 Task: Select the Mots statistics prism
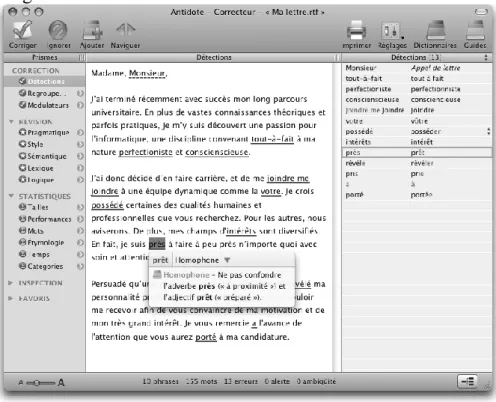tap(31, 231)
